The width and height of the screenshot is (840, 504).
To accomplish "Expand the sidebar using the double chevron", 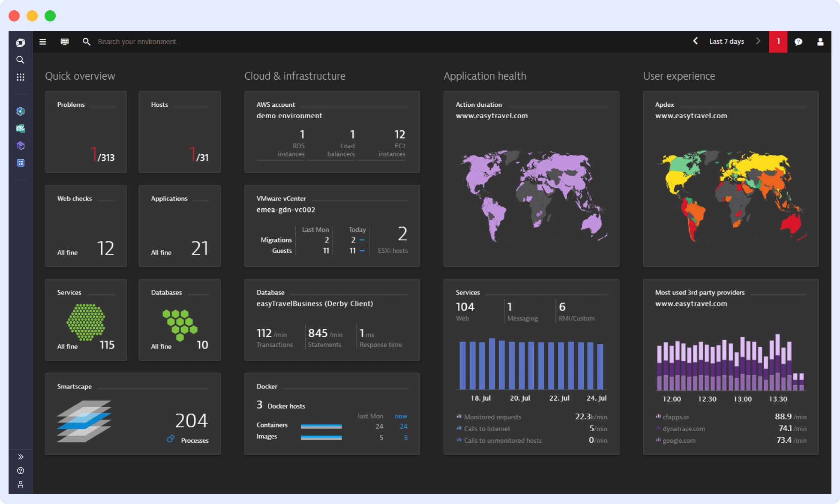I will click(x=20, y=456).
